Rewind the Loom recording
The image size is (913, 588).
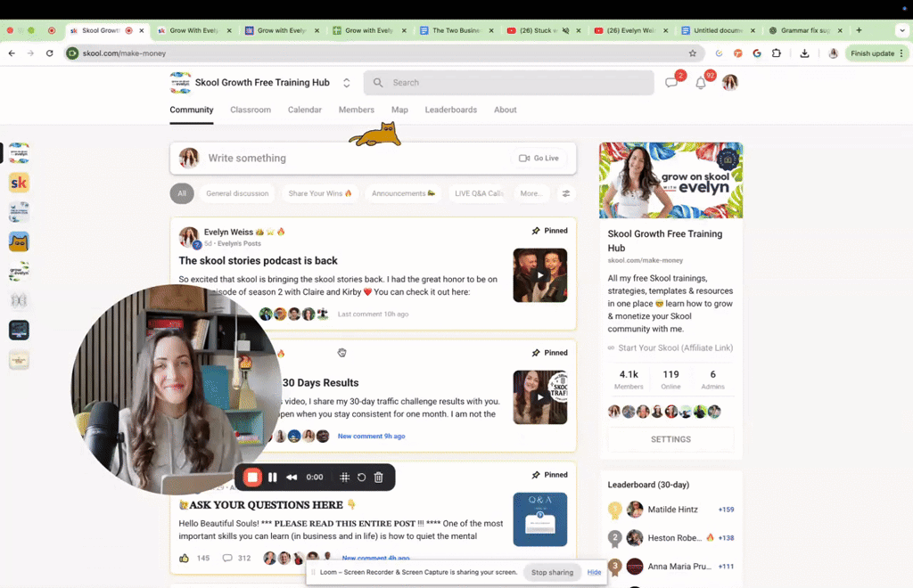[x=292, y=477]
